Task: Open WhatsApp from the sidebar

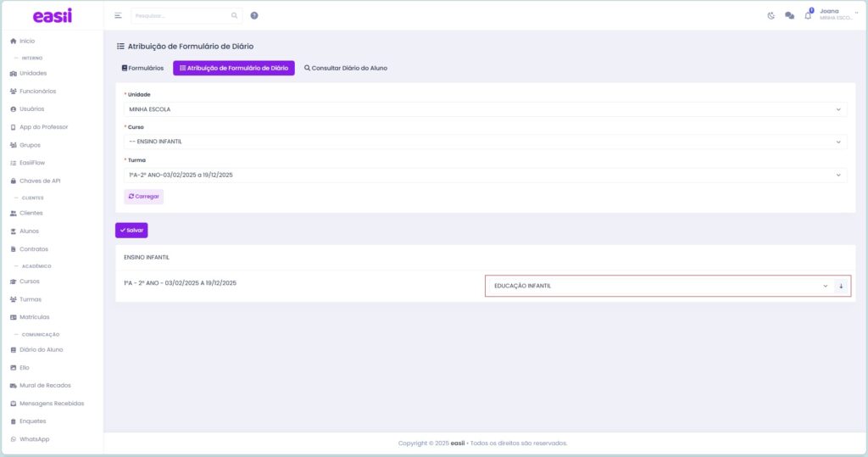Action: click(35, 439)
